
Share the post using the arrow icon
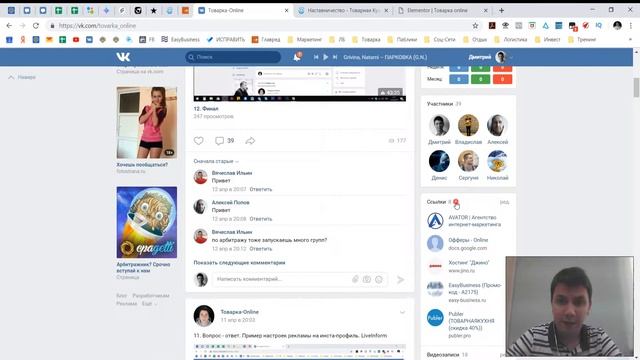tap(250, 141)
